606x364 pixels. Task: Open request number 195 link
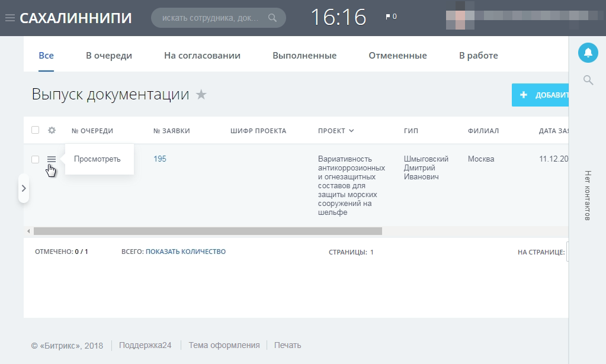click(x=160, y=159)
